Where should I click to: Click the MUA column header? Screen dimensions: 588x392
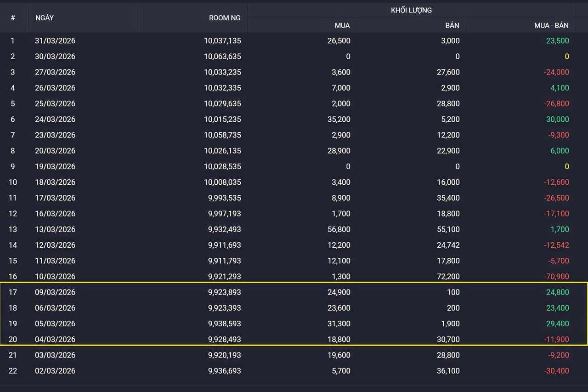(342, 26)
